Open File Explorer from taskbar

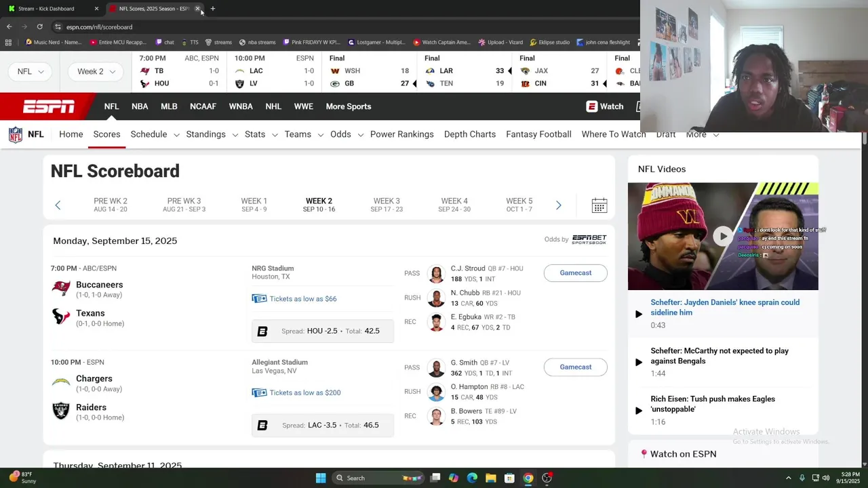pyautogui.click(x=491, y=478)
